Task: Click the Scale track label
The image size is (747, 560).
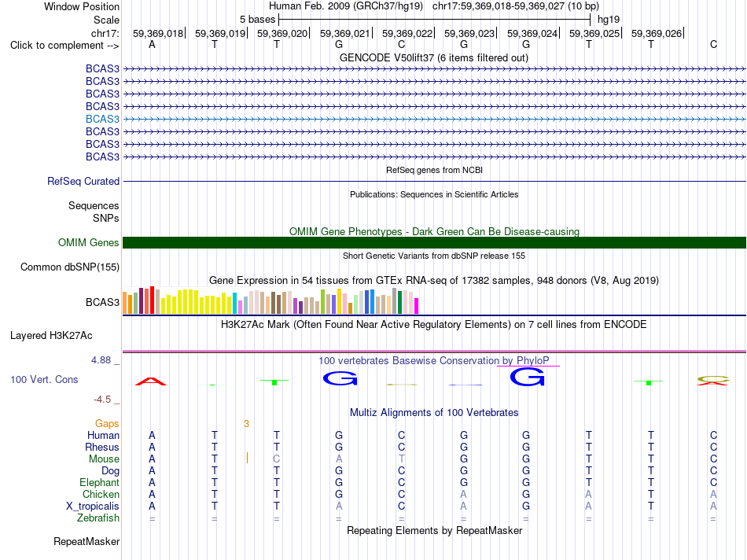Action: coord(106,20)
